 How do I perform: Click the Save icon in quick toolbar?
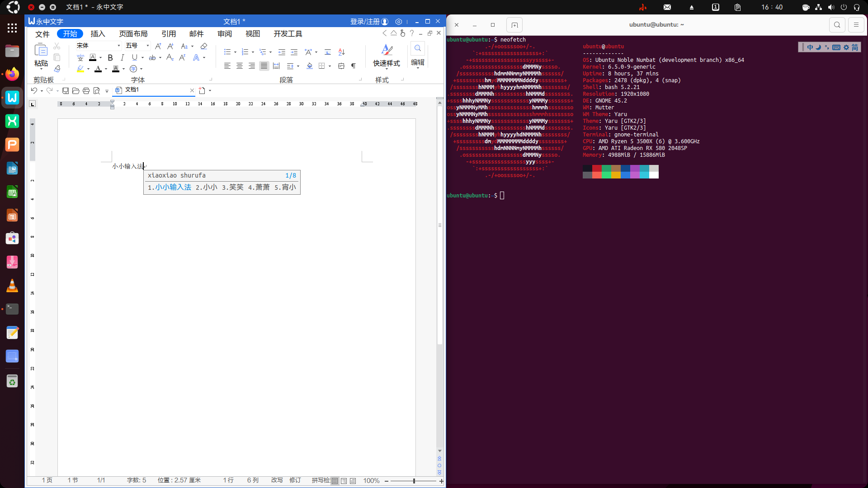tap(66, 90)
